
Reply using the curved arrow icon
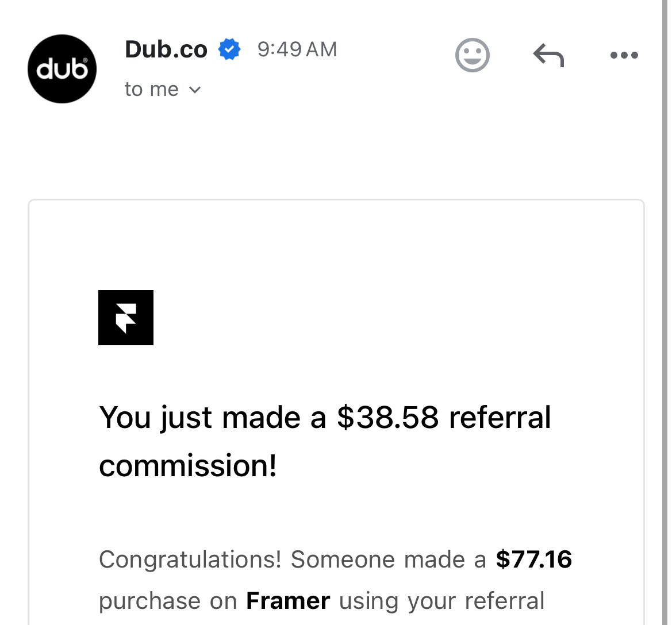548,55
